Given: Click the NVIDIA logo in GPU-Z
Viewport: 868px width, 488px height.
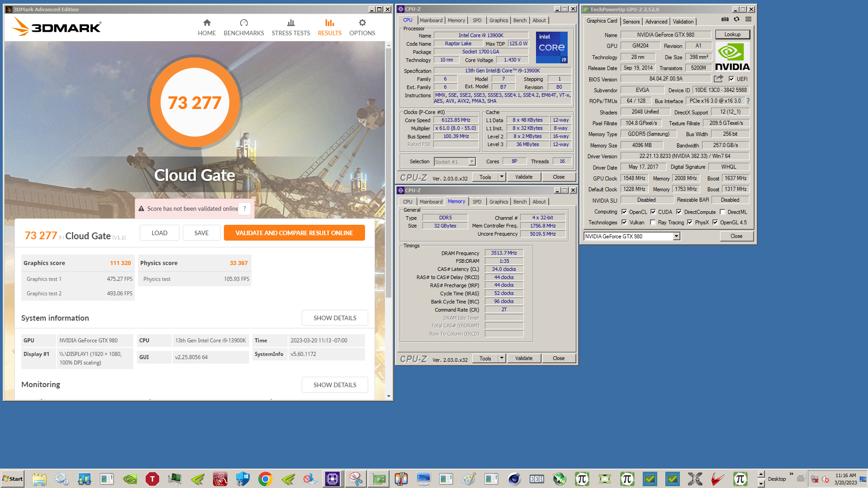Looking at the screenshot, I should coord(732,57).
